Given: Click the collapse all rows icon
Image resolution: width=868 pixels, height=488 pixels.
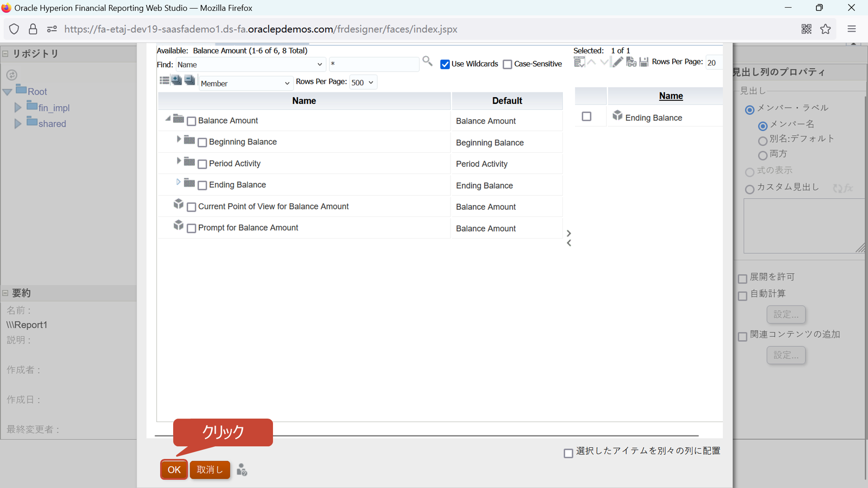Looking at the screenshot, I should 190,80.
